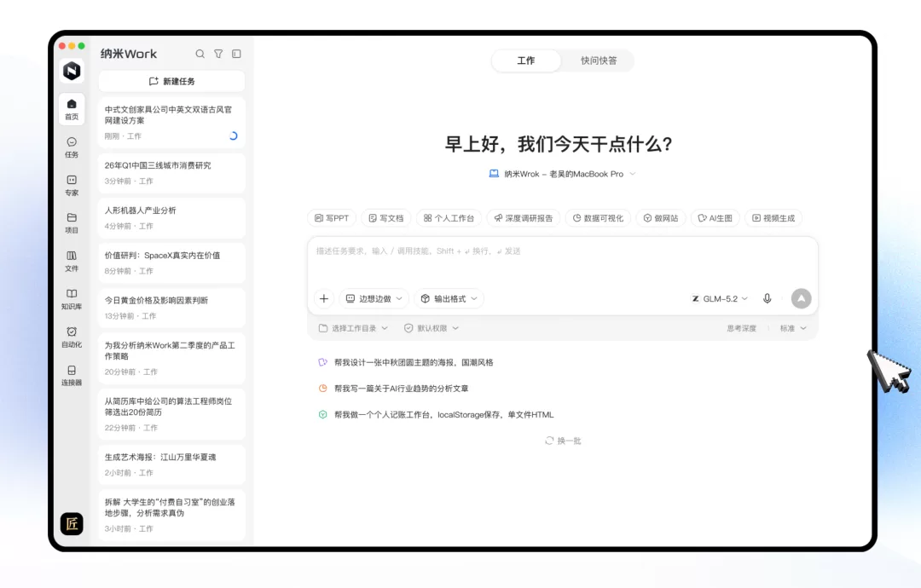Open task 生成艺术海报：江山万里华夏魂
This screenshot has width=921, height=588.
(171, 464)
